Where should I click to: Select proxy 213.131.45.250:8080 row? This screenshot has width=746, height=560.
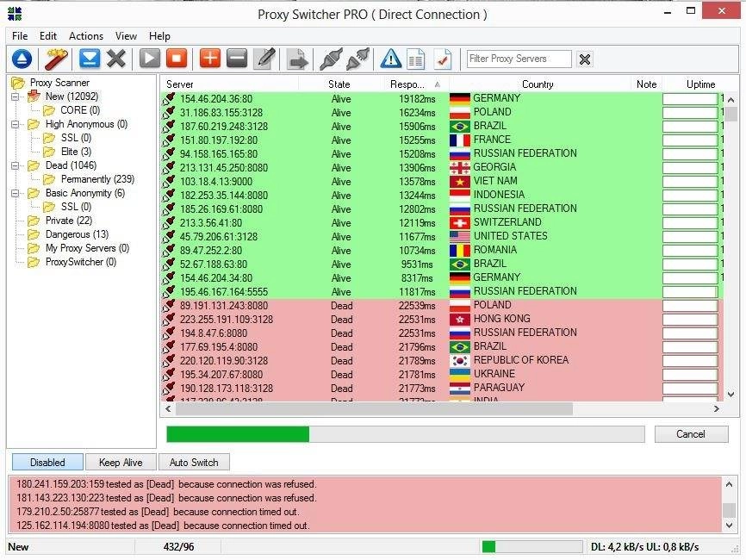(x=443, y=168)
